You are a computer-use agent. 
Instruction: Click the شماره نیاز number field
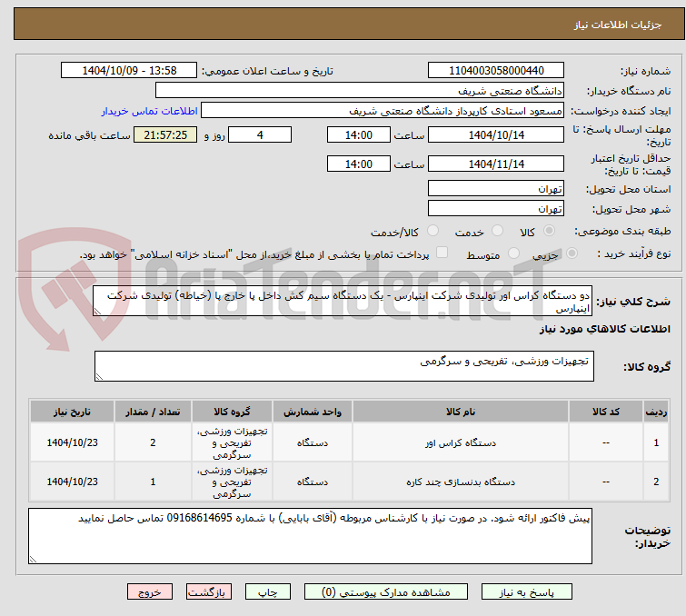(496, 71)
